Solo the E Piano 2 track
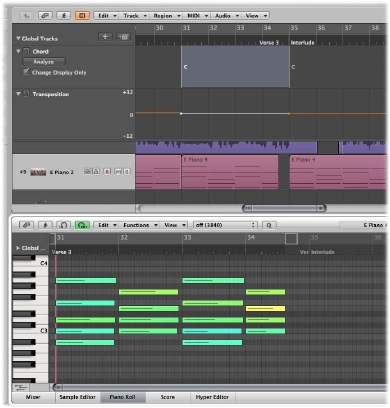 (126, 172)
